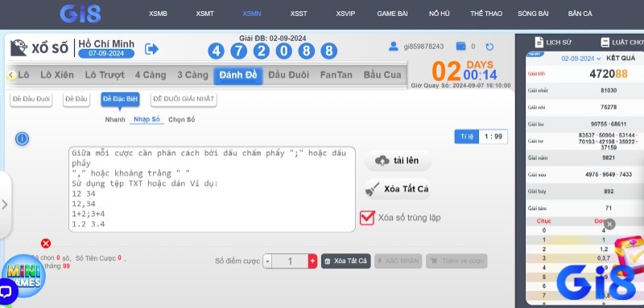Switch to Chọn Số input mode

(x=182, y=120)
